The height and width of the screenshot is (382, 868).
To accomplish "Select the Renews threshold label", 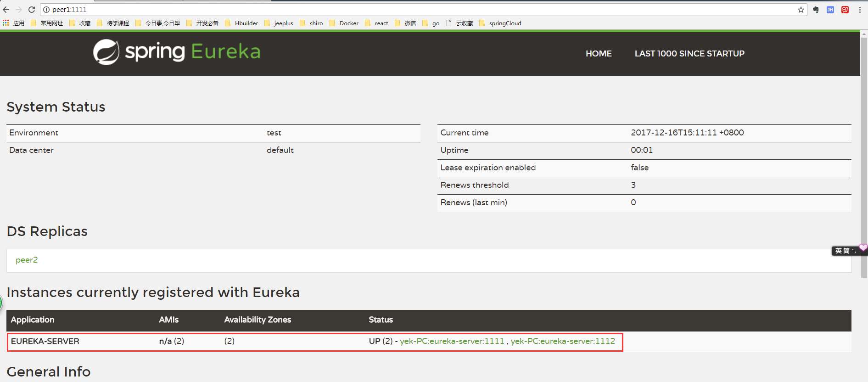I will 475,185.
